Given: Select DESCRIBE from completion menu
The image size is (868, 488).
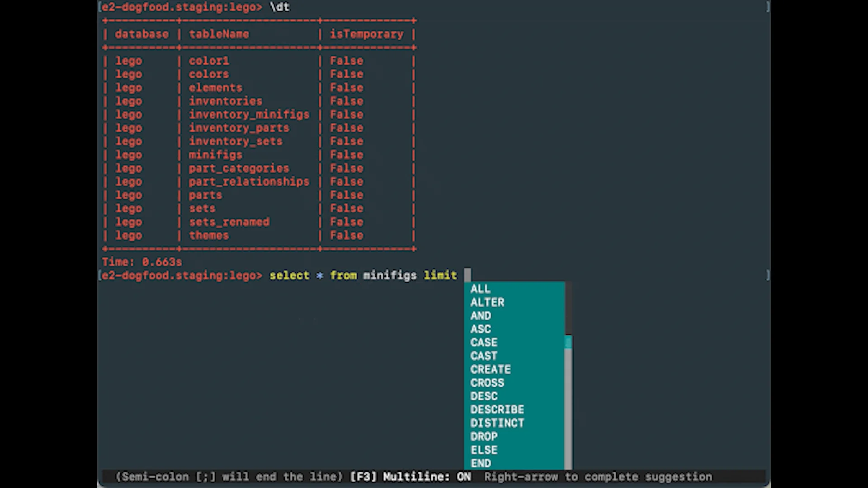Looking at the screenshot, I should [x=497, y=409].
